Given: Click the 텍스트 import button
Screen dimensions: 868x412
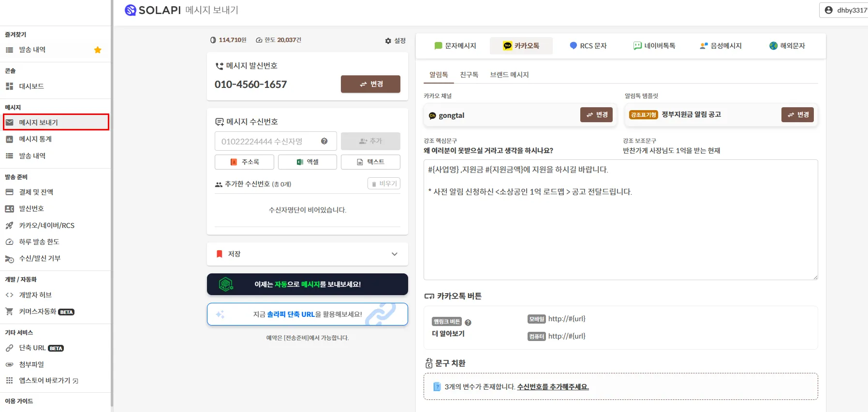Looking at the screenshot, I should pyautogui.click(x=370, y=162).
